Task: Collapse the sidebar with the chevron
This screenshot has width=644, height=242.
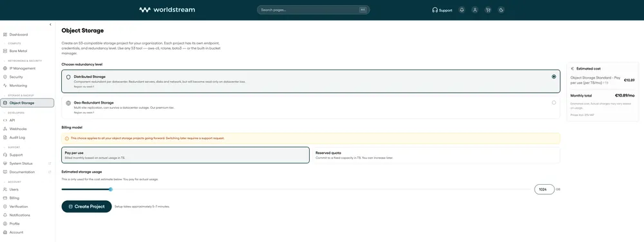Action: coord(50,24)
